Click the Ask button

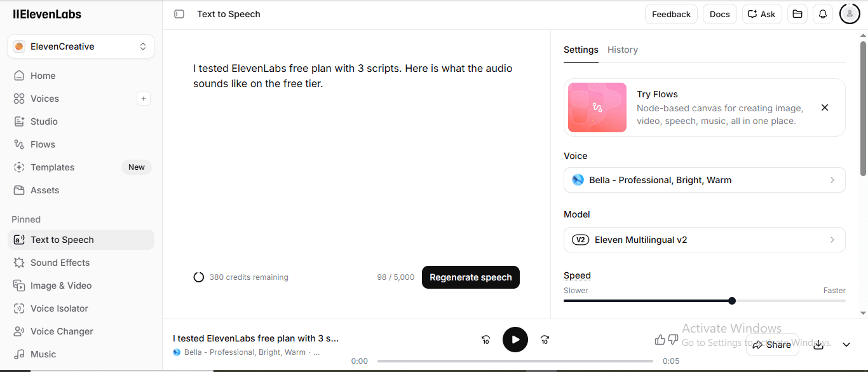point(762,14)
